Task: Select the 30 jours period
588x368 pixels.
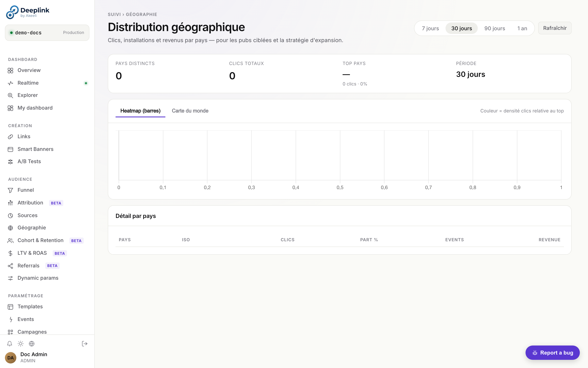Action: click(461, 28)
